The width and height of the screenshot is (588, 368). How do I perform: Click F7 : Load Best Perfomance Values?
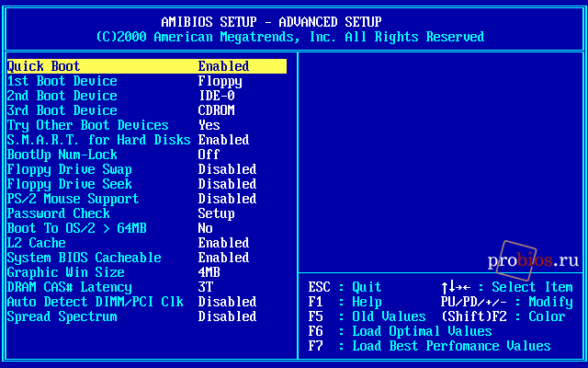[x=429, y=346]
